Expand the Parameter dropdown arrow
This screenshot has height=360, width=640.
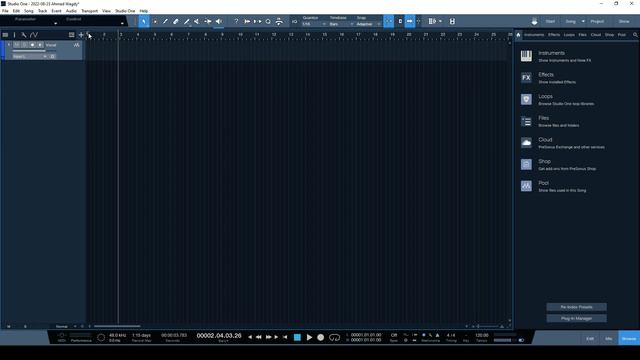coord(56,24)
